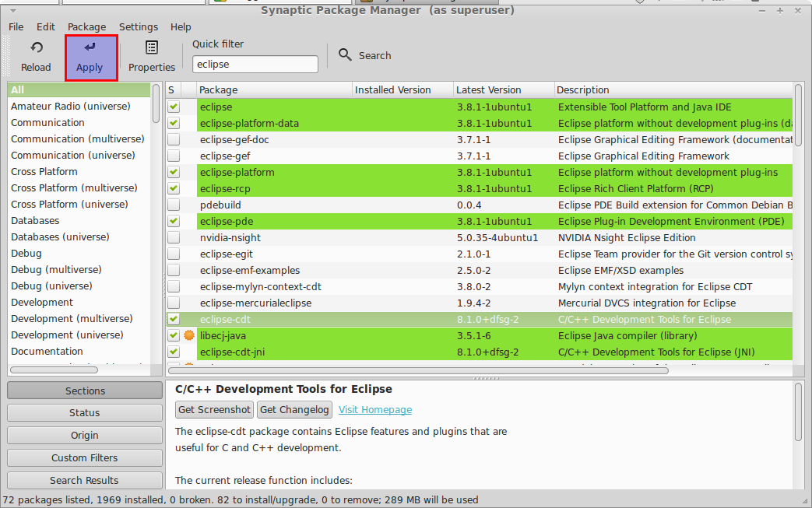
Task: Select the eclipse-emf-examples package row
Action: [479, 270]
